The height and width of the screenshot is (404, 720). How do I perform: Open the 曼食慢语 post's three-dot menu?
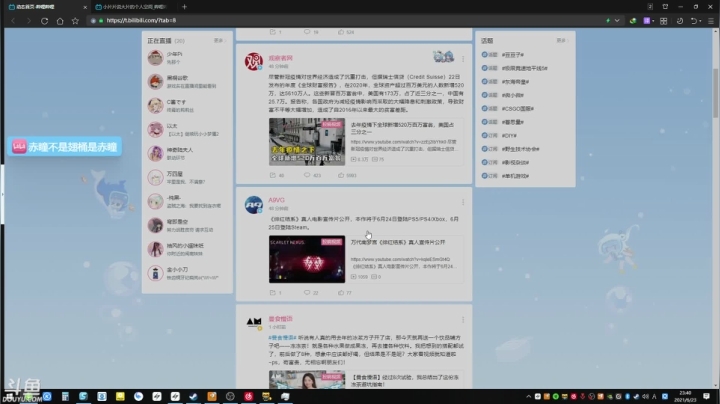pos(463,320)
